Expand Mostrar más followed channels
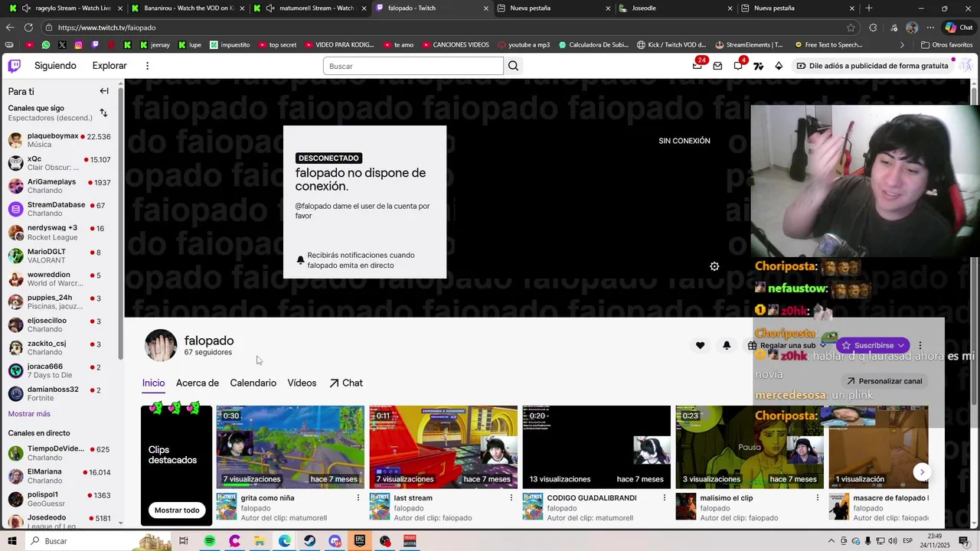 point(29,414)
